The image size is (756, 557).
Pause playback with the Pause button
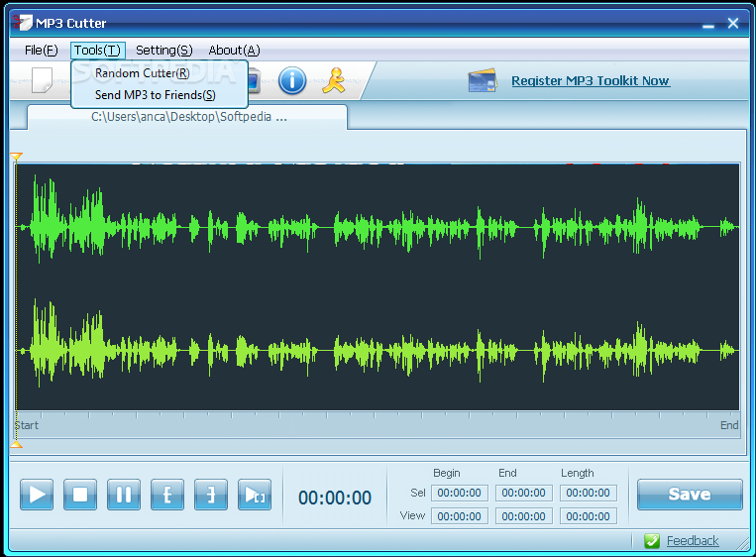(x=124, y=495)
